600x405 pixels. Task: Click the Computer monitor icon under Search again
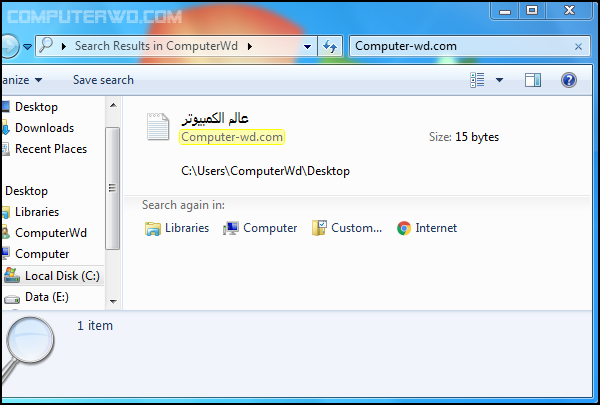click(x=231, y=229)
